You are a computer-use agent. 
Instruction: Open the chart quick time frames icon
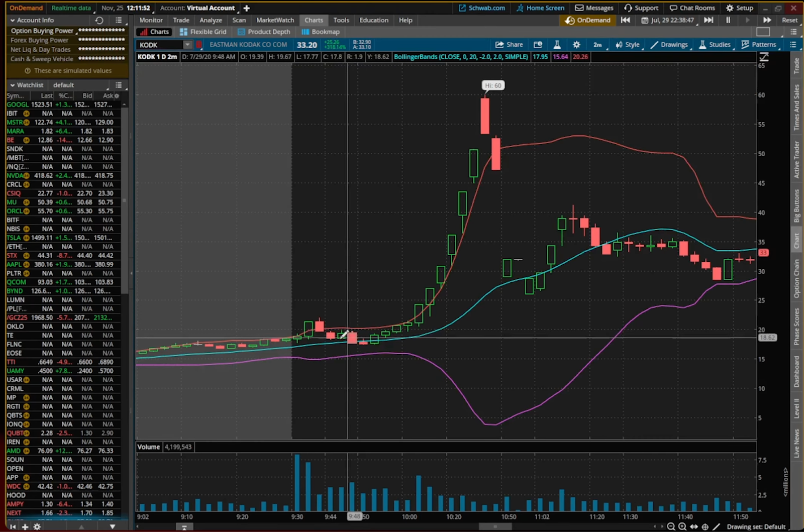click(538, 45)
